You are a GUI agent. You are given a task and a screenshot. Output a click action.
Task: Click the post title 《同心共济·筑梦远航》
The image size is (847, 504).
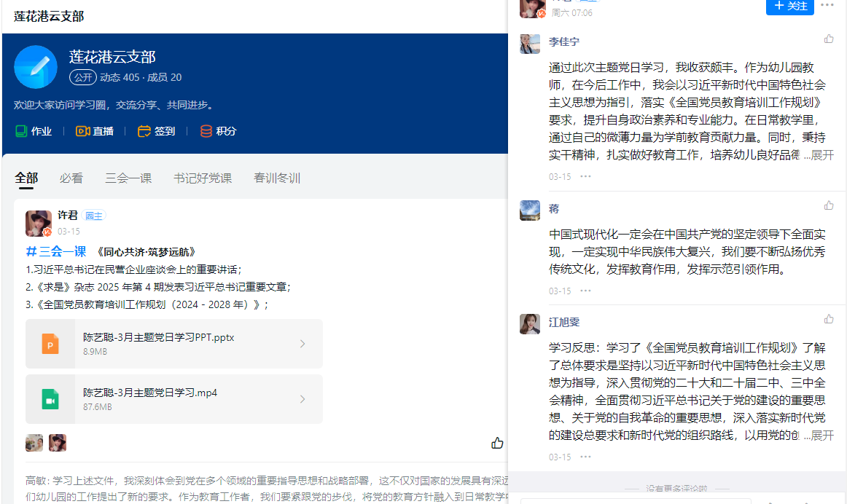click(146, 252)
